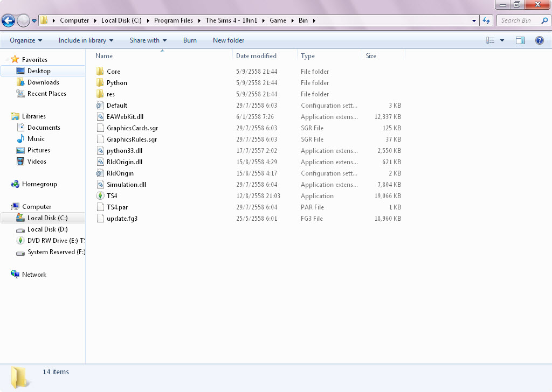
Task: Click Program Files in the address breadcrumb
Action: pos(173,20)
